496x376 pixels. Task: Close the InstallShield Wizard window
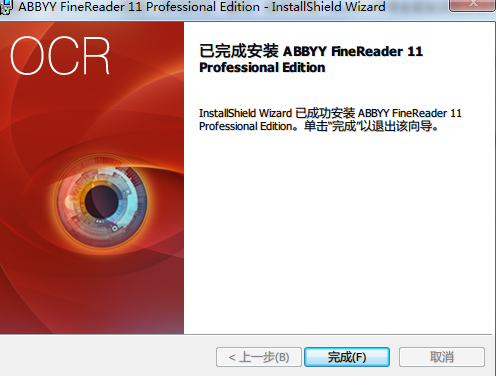click(472, 5)
